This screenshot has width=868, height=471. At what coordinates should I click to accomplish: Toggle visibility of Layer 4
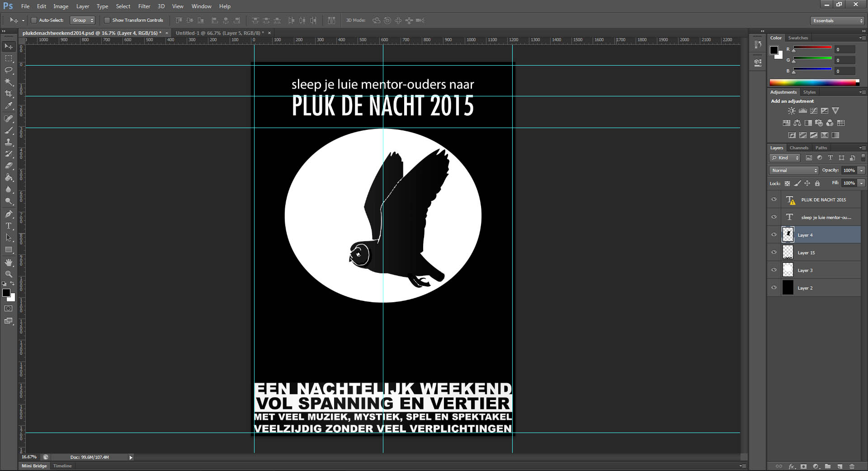774,235
